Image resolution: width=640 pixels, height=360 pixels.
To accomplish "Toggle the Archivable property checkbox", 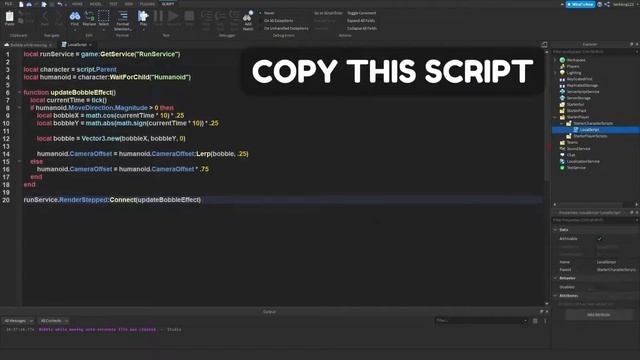I will (600, 239).
